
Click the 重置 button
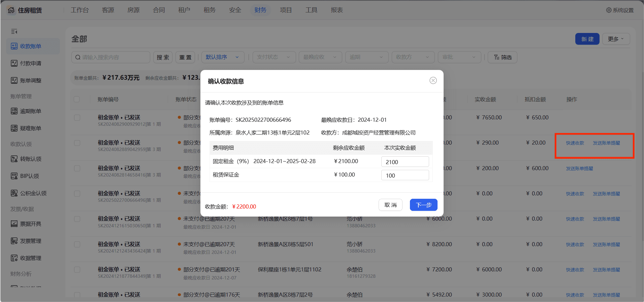(186, 57)
